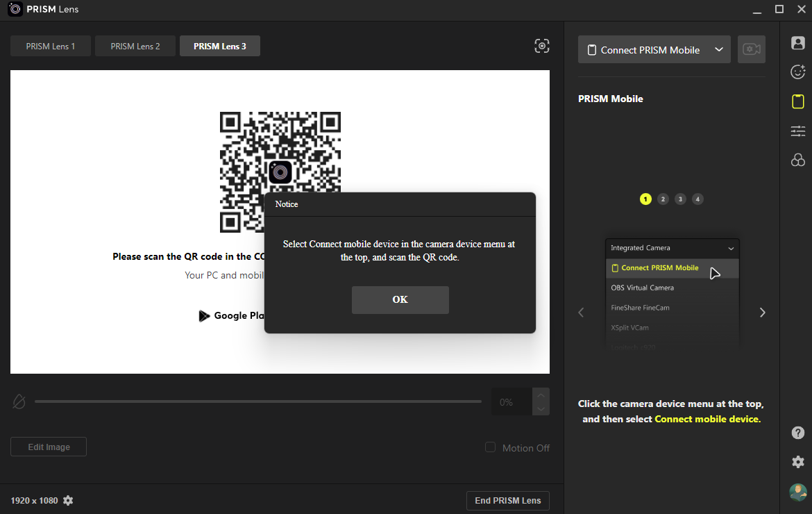Screen dimensions: 812x514
Task: Click the End PRISM Lens button
Action: coord(507,501)
